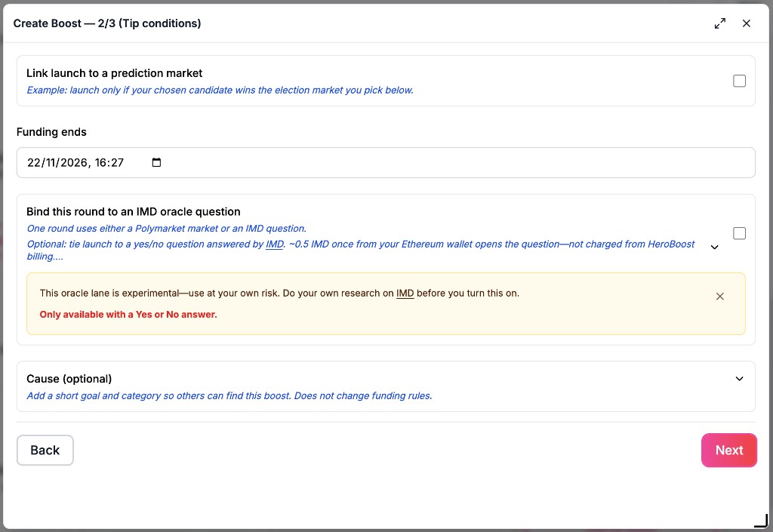Follow the IMD link in the yellow warning
This screenshot has width=773, height=532.
tap(405, 294)
